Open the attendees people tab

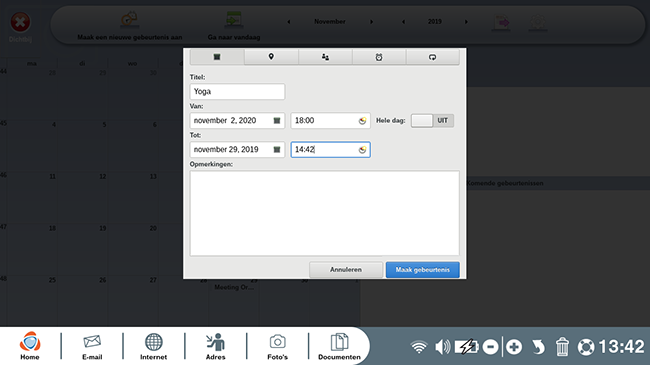325,57
